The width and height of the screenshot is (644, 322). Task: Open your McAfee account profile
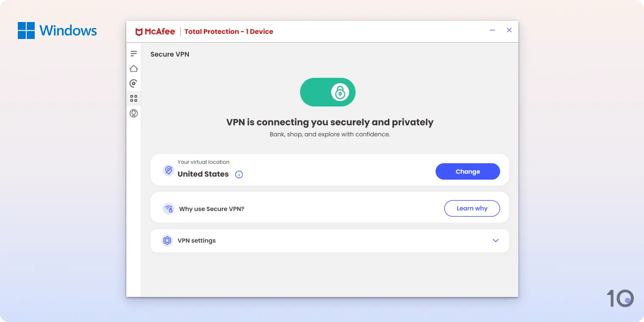(x=133, y=113)
